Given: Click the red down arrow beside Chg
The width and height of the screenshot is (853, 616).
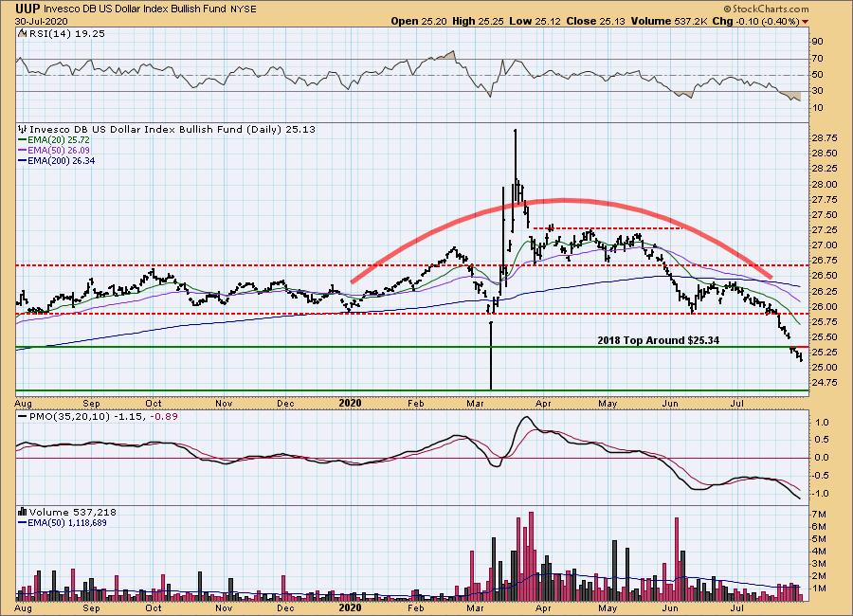Looking at the screenshot, I should (x=805, y=22).
